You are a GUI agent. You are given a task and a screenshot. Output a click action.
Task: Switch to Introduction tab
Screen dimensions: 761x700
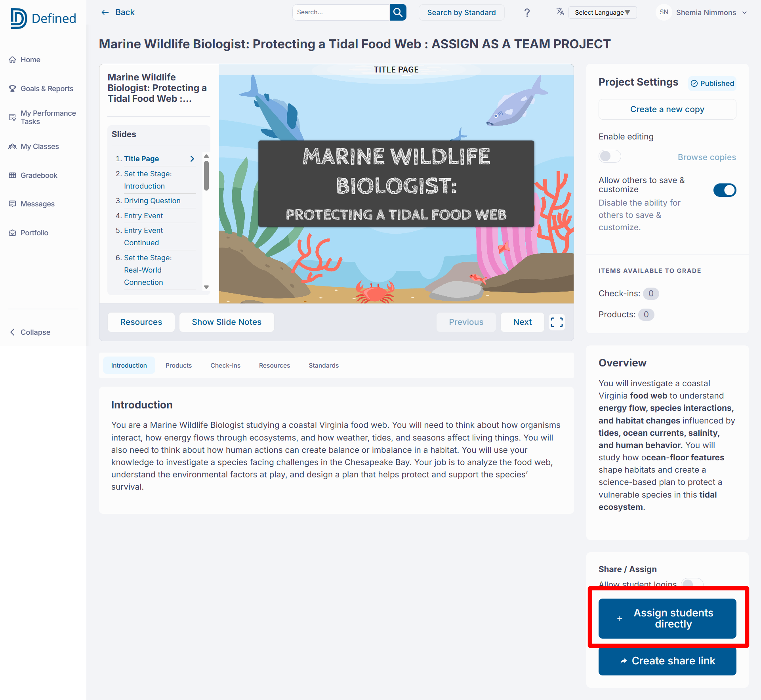tap(129, 365)
